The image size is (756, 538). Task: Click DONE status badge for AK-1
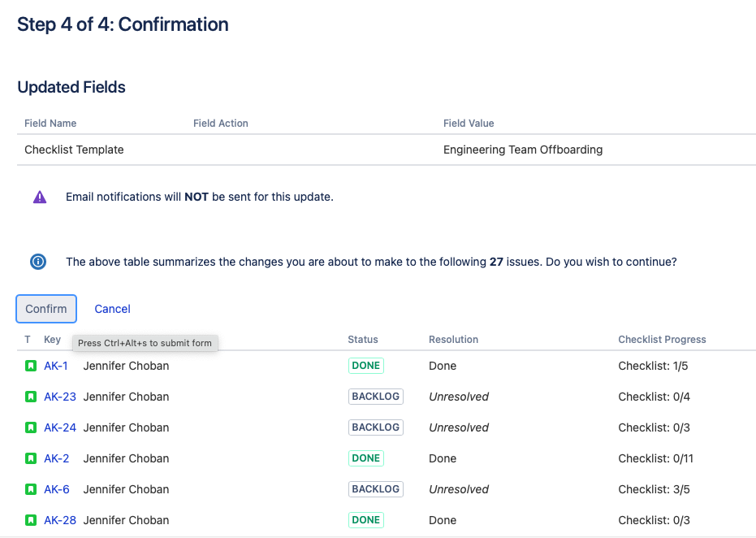click(x=365, y=366)
